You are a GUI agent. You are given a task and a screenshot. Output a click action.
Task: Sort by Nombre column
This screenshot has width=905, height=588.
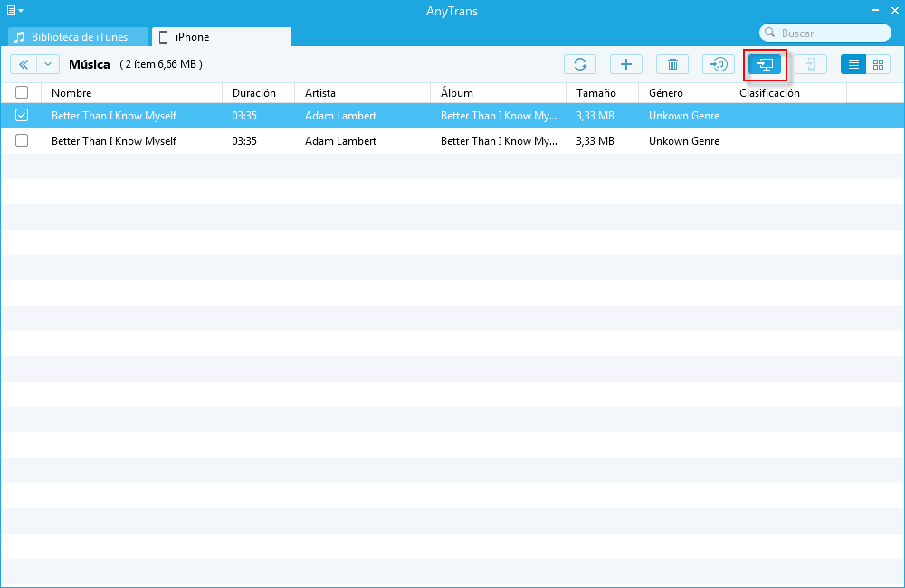pyautogui.click(x=131, y=93)
